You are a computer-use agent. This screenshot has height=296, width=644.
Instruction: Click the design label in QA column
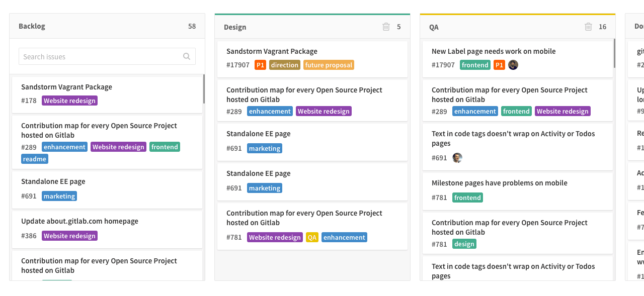pos(464,244)
